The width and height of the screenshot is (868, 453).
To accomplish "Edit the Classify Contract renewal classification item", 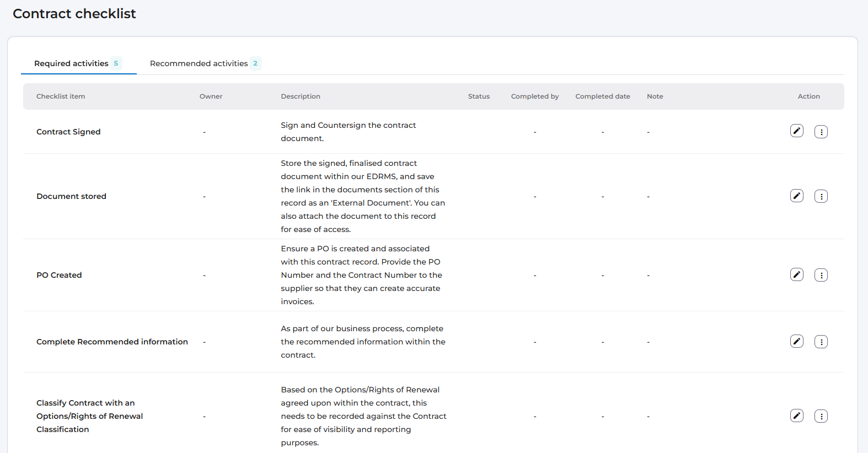I will 796,416.
